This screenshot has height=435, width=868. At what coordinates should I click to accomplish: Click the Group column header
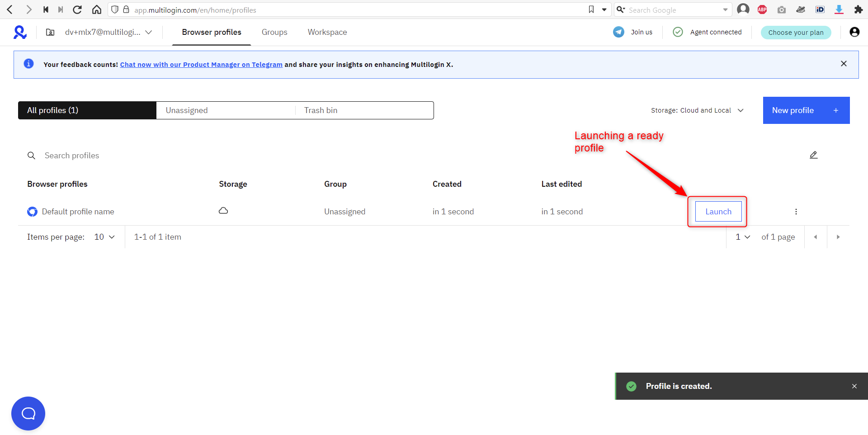tap(335, 184)
